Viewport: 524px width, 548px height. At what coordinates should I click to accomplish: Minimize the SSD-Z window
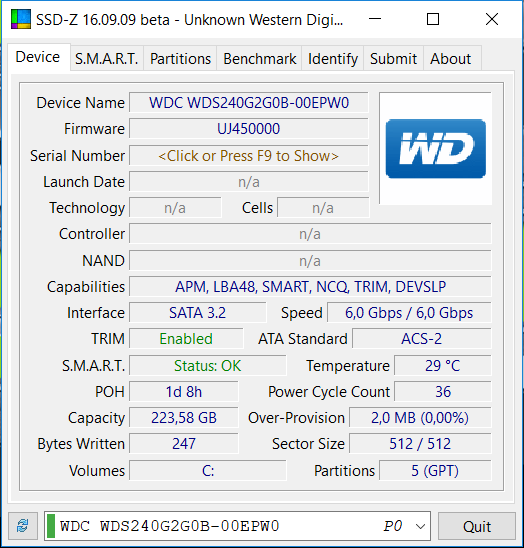pos(375,19)
